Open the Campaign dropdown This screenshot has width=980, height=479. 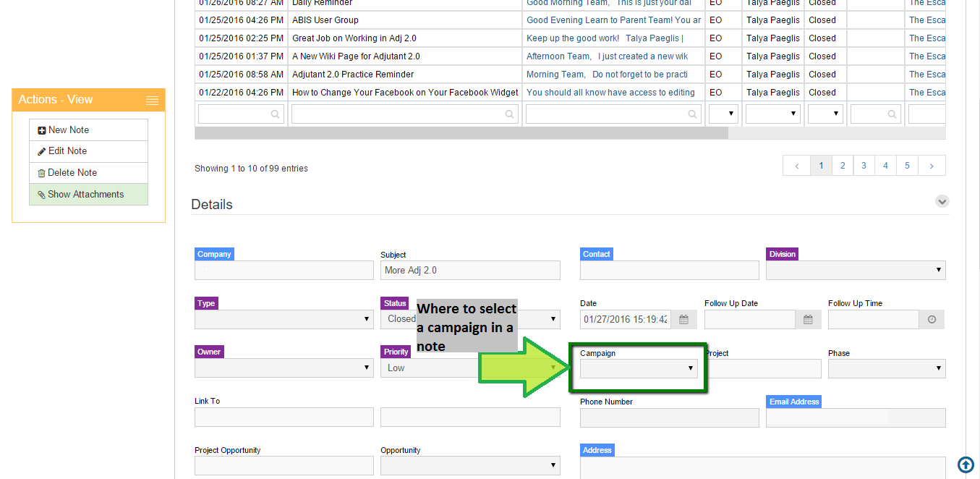639,368
